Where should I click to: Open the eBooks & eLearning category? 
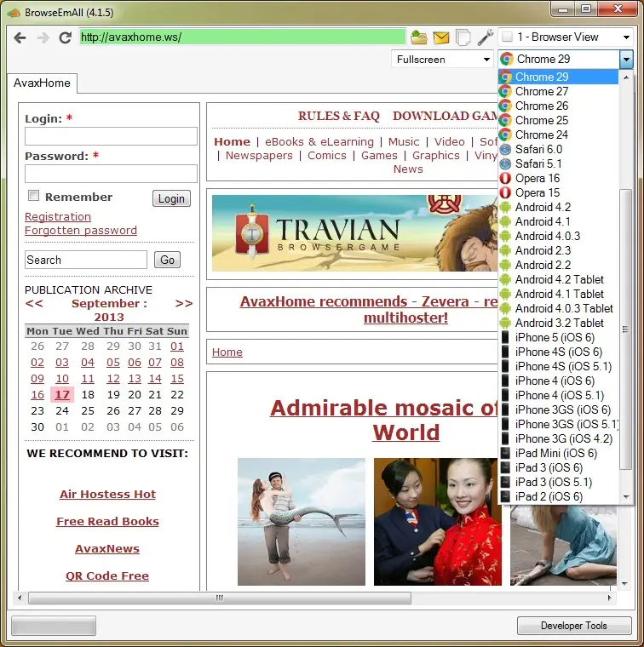click(319, 141)
